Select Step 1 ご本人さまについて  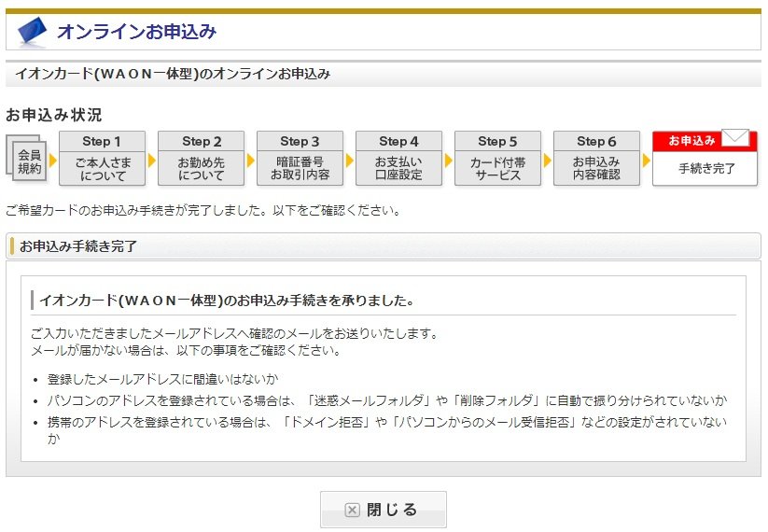(x=102, y=159)
